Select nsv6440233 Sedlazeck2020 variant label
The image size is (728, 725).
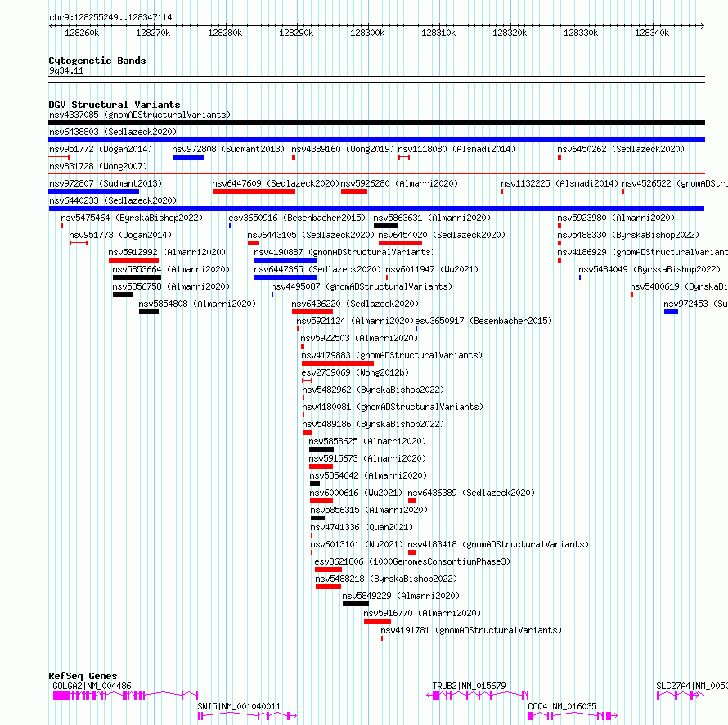tap(113, 200)
